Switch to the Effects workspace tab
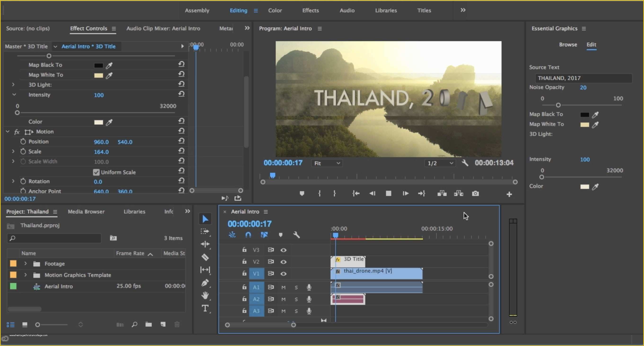 point(310,10)
